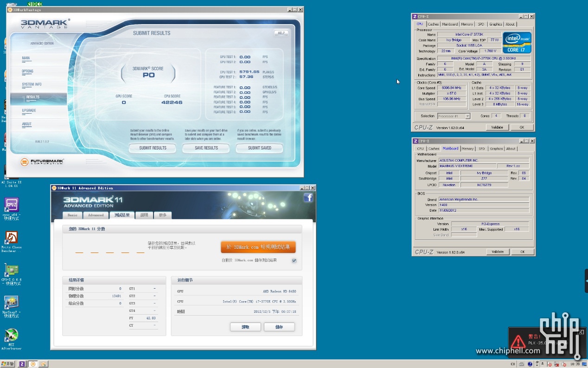Click the 儲存 save button in 3DMark 11
The width and height of the screenshot is (588, 368).
pos(280,327)
